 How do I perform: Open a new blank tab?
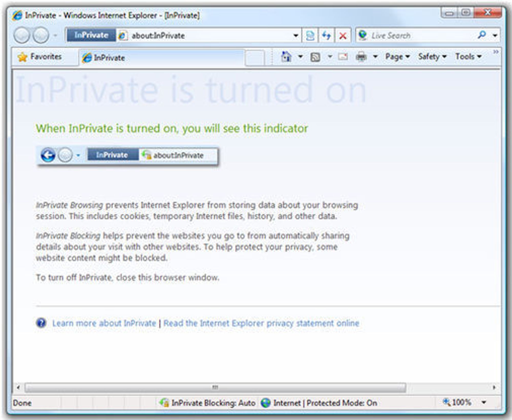pos(254,58)
